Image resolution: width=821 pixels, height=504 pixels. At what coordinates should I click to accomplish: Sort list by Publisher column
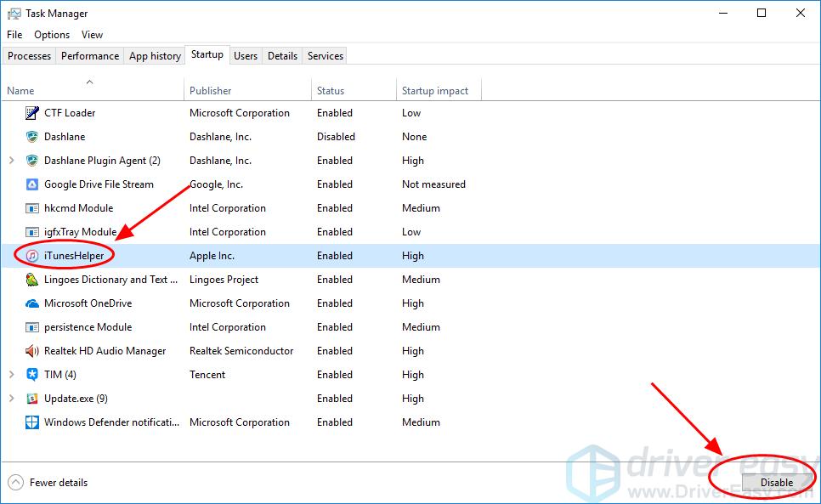pos(211,91)
